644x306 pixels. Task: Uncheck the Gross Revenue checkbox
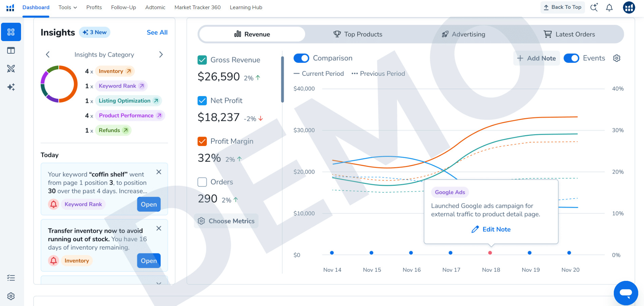click(202, 60)
